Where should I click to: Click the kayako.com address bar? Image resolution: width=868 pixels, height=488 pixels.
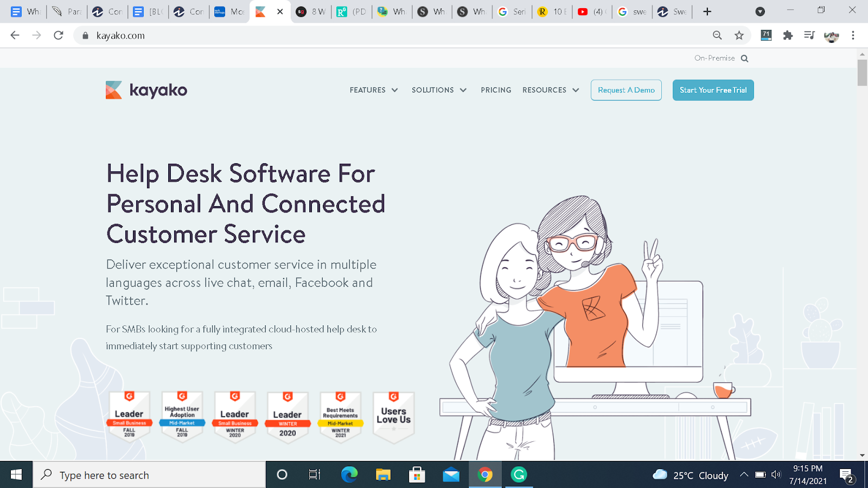coord(391,35)
